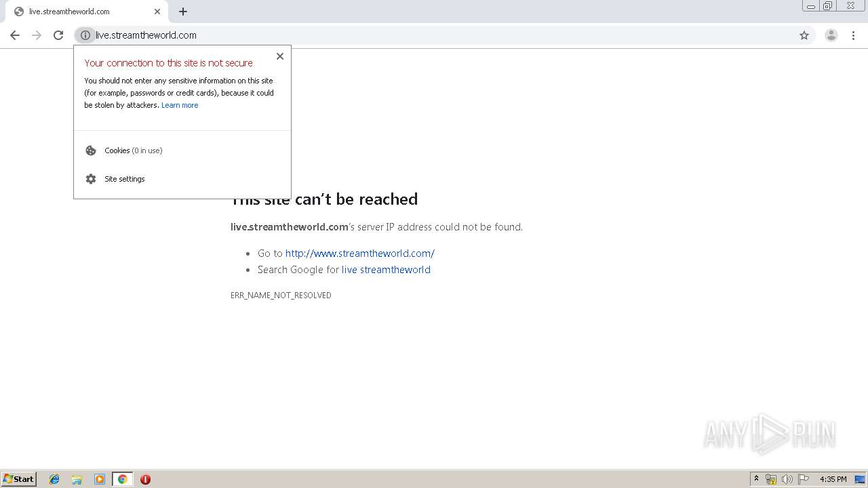Open the Chrome profile avatar
This screenshot has width=868, height=488.
831,35
